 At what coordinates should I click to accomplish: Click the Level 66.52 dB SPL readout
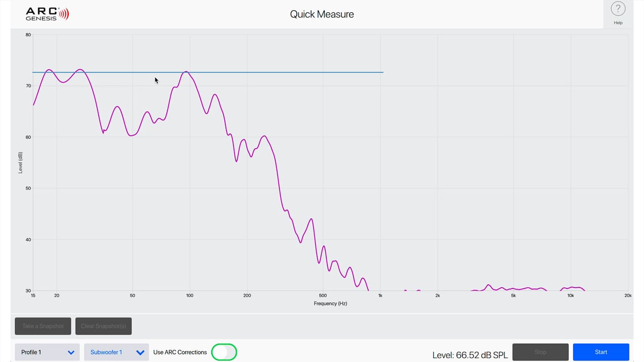[x=470, y=355]
